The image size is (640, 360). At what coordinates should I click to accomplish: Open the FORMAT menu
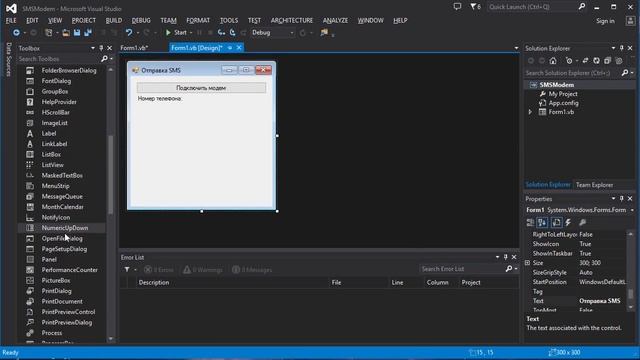click(x=198, y=20)
